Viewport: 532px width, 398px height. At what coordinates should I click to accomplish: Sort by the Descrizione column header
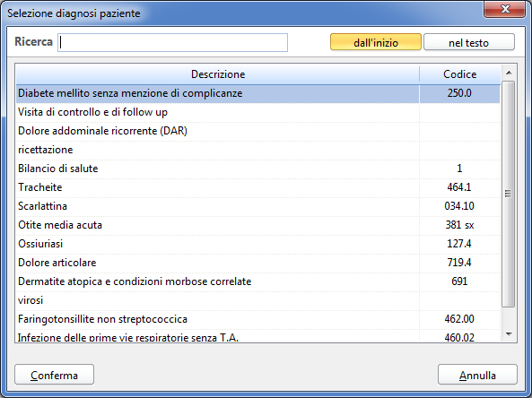218,74
